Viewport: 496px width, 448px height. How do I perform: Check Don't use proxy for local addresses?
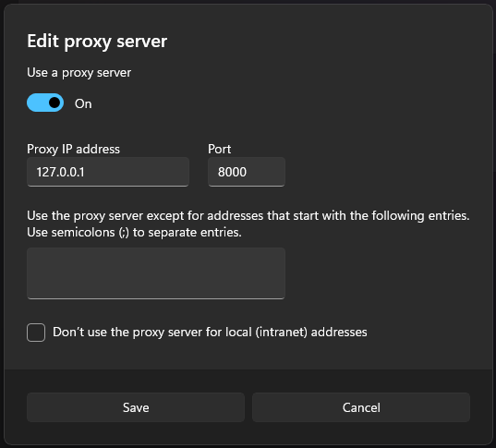pyautogui.click(x=36, y=333)
